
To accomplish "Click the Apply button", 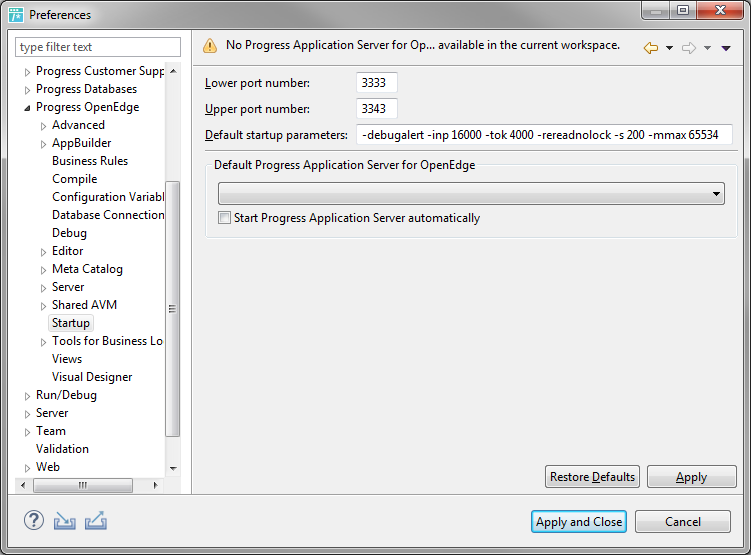I will 692,477.
